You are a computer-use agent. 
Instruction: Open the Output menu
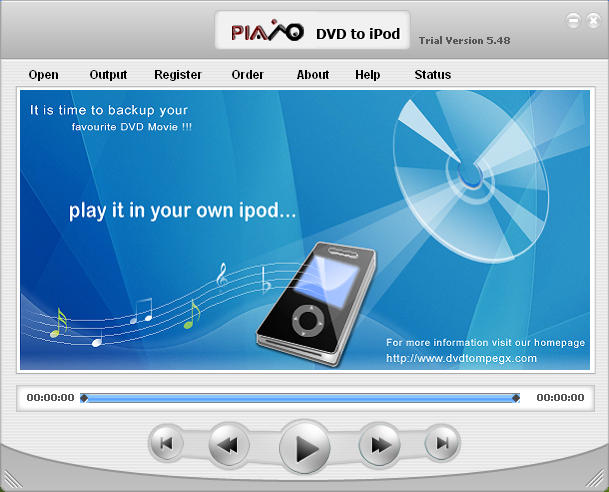click(x=108, y=75)
